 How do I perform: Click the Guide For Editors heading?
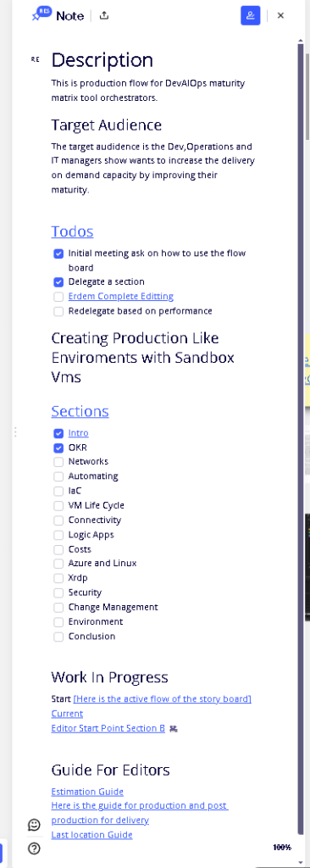111,770
